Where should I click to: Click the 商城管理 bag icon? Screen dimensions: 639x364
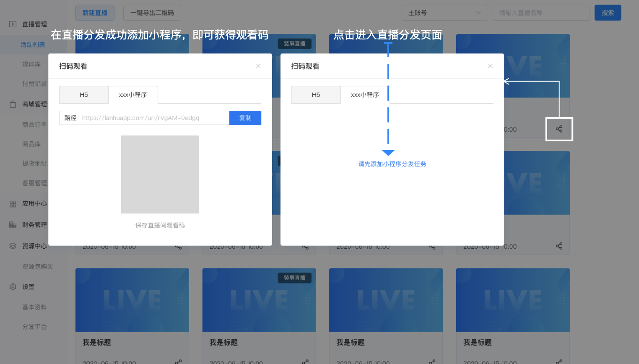point(13,104)
